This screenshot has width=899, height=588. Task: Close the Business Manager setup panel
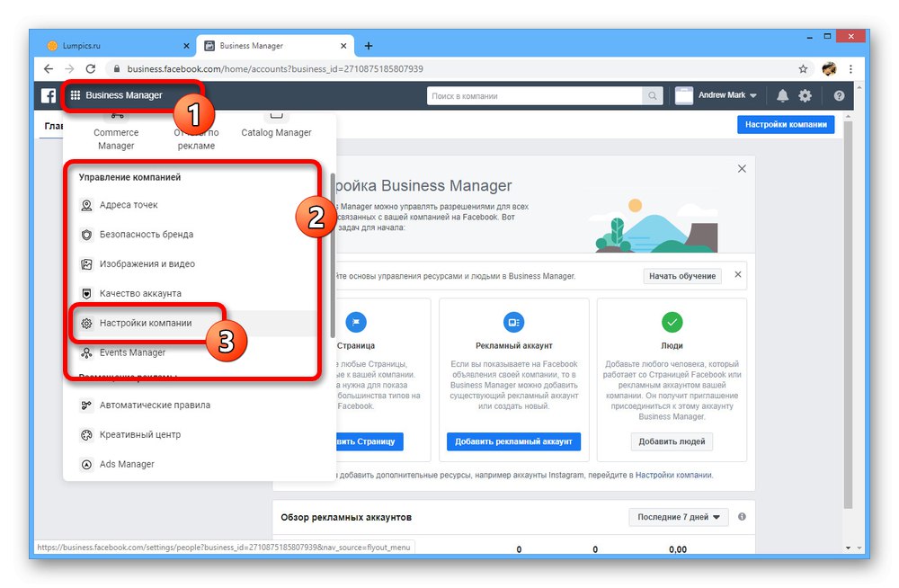742,169
